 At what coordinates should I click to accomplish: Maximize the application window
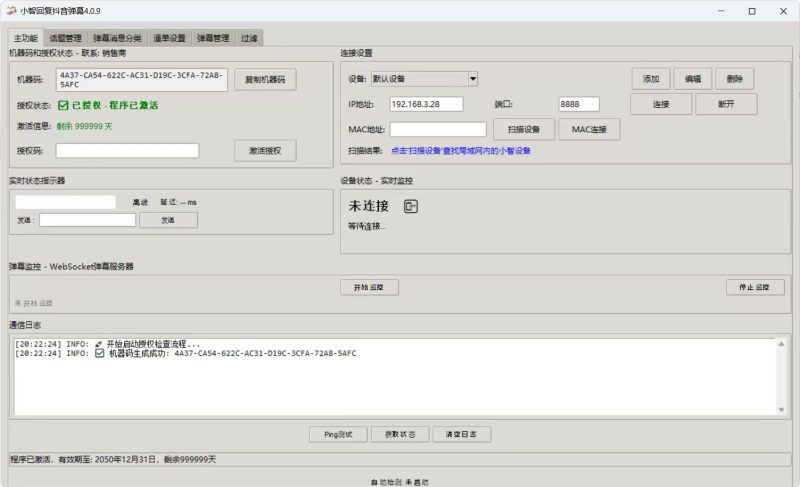[752, 11]
